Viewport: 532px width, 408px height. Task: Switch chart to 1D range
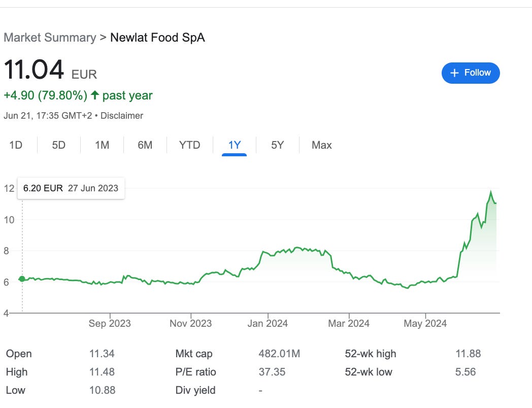[x=16, y=145]
